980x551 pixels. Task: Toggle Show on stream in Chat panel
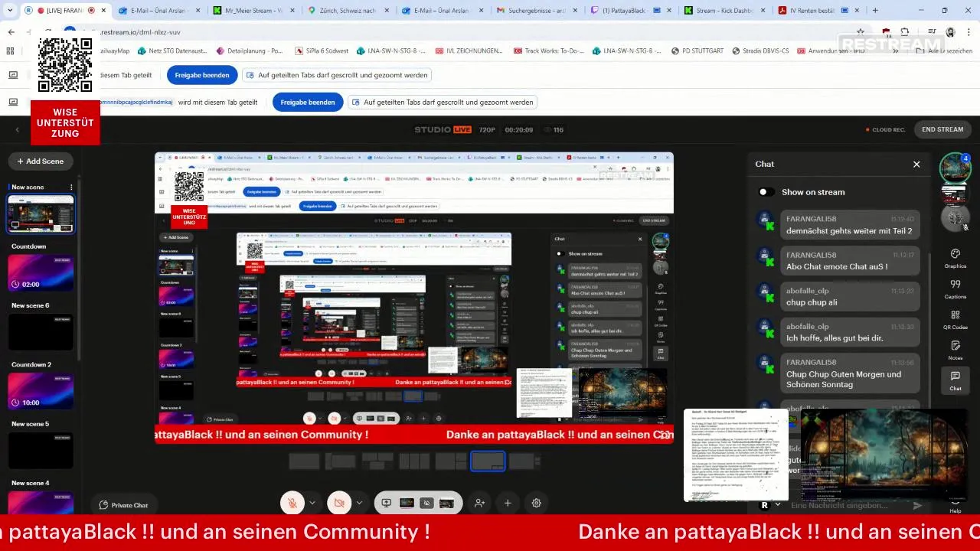(x=766, y=192)
